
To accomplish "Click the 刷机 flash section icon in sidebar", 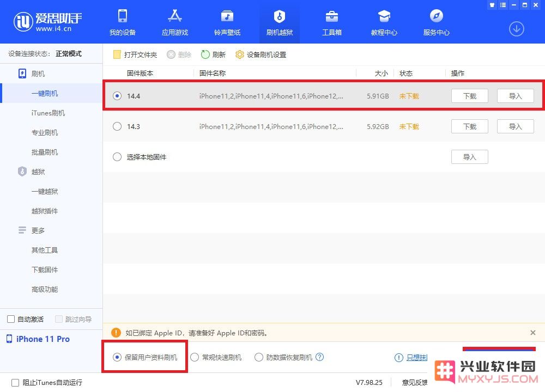I will coord(22,73).
